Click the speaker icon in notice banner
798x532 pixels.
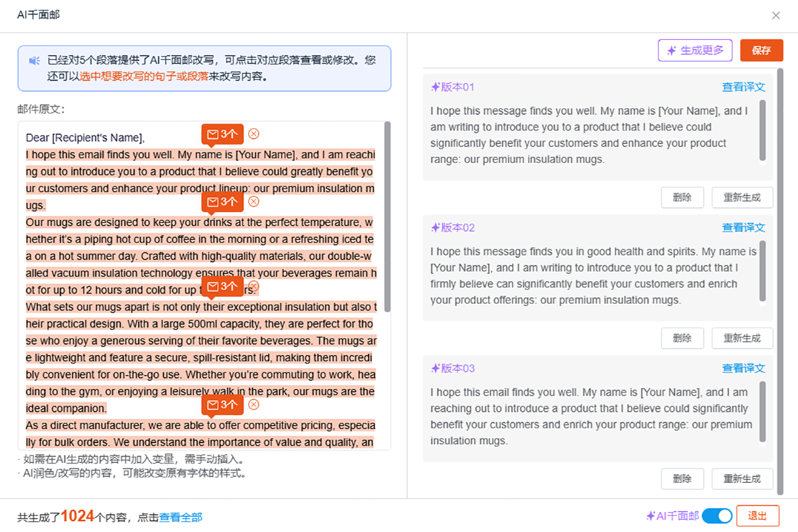(x=35, y=61)
